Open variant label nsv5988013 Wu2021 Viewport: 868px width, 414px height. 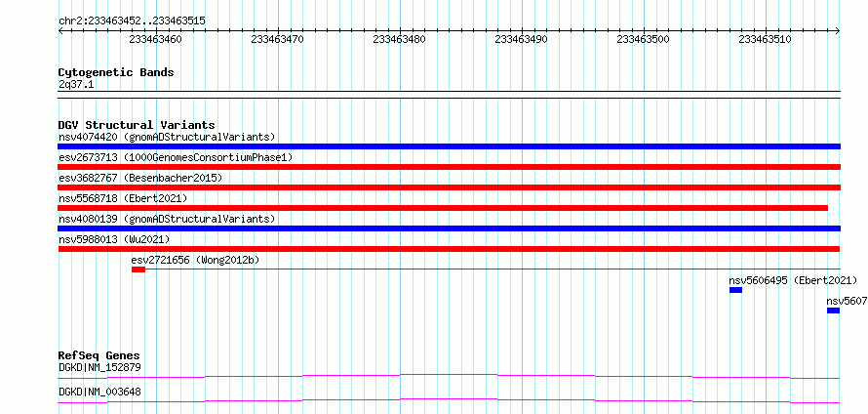114,239
